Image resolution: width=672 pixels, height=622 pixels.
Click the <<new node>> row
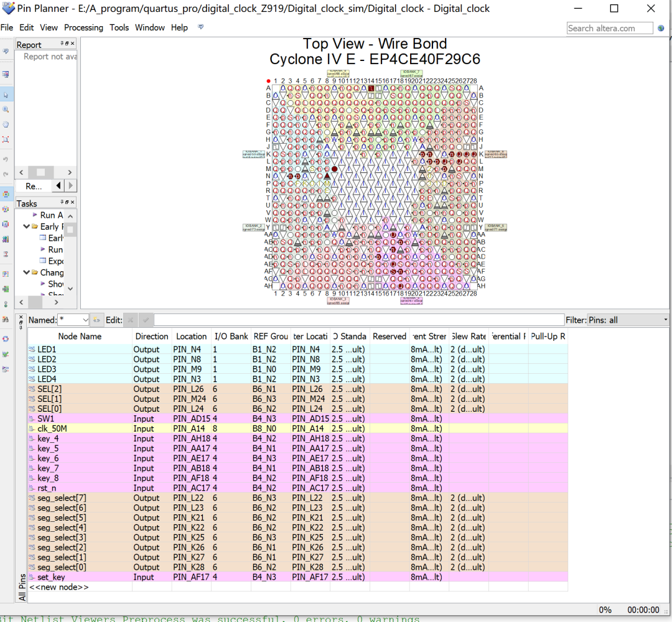tap(59, 587)
